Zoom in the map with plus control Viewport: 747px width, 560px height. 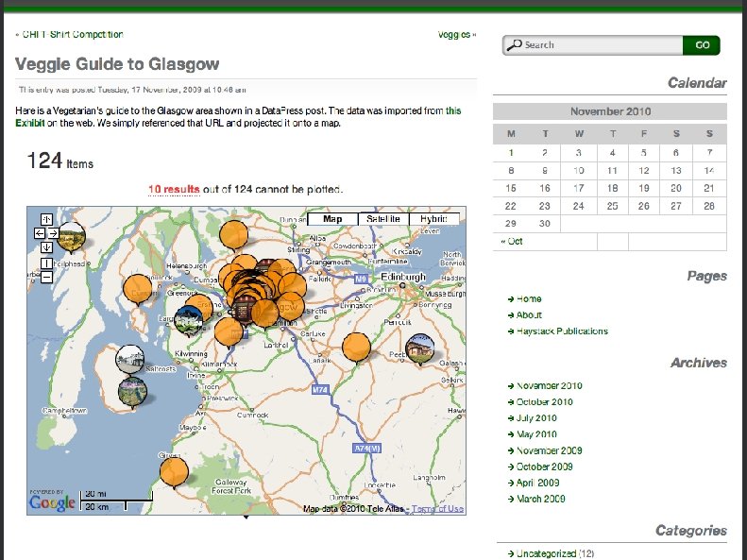(x=46, y=263)
